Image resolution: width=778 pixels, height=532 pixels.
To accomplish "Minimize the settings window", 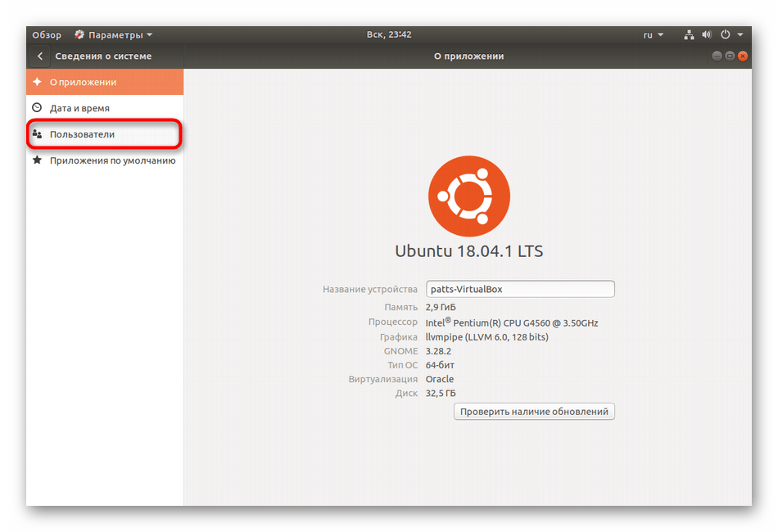I will click(x=717, y=56).
